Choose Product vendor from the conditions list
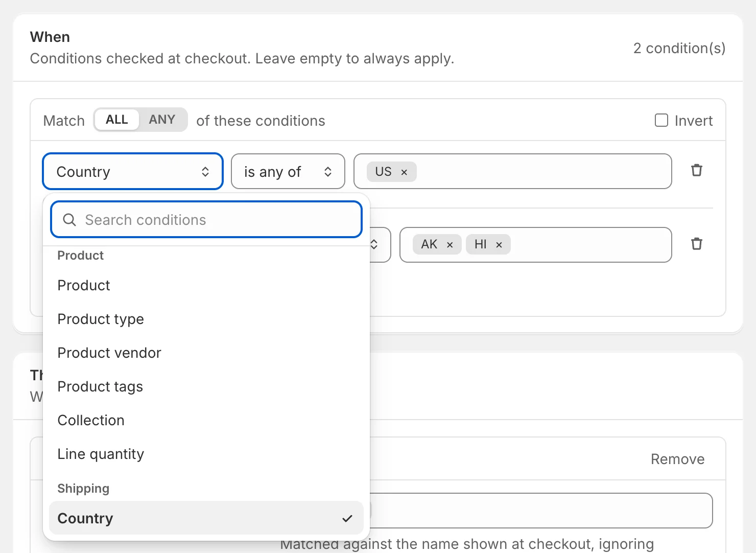 click(x=206, y=353)
